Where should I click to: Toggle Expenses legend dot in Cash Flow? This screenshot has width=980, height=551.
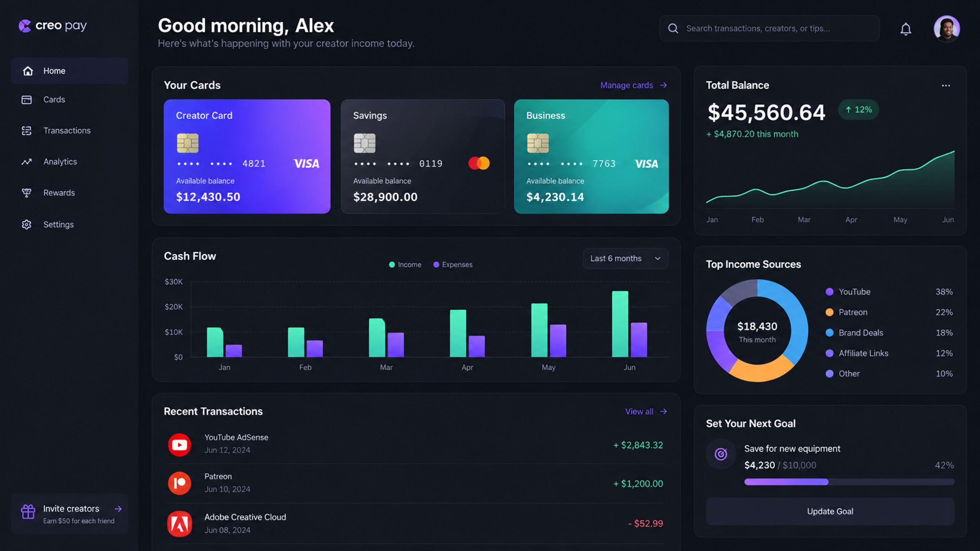click(x=436, y=265)
